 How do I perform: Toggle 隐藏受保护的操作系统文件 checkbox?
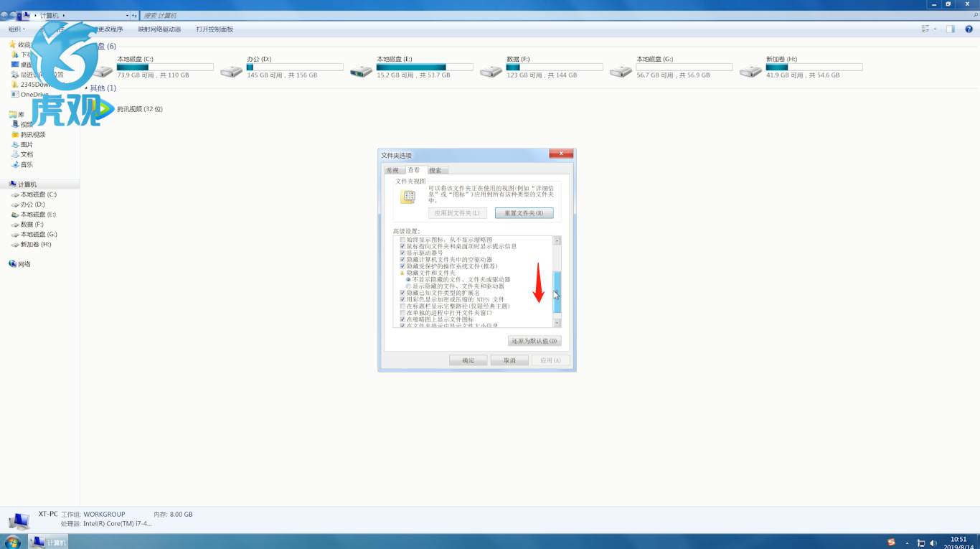[x=402, y=266]
